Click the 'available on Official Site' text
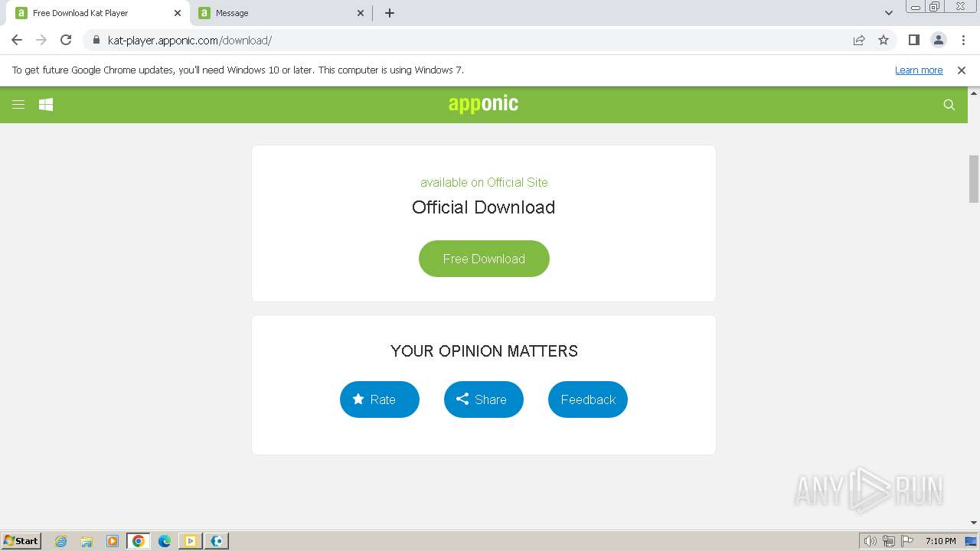This screenshot has height=551, width=980. [484, 182]
